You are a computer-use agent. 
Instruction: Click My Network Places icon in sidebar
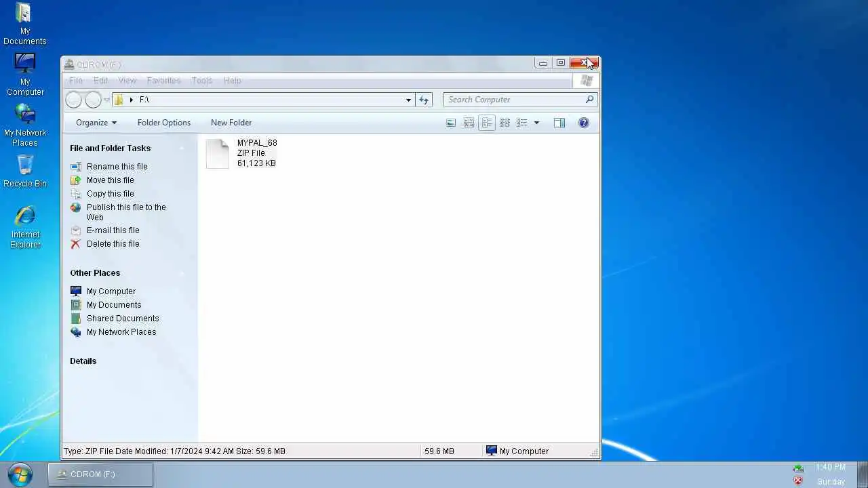(76, 332)
